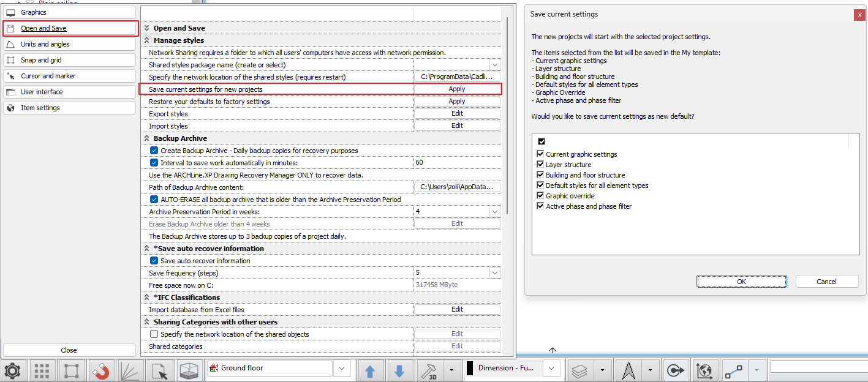Apply Restore your defaults to factory settings
The width and height of the screenshot is (868, 382).
(x=457, y=102)
